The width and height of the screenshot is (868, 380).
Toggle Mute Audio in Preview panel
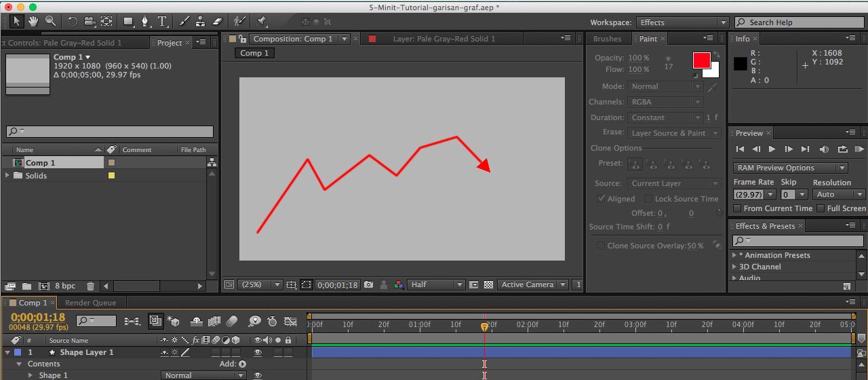point(824,149)
